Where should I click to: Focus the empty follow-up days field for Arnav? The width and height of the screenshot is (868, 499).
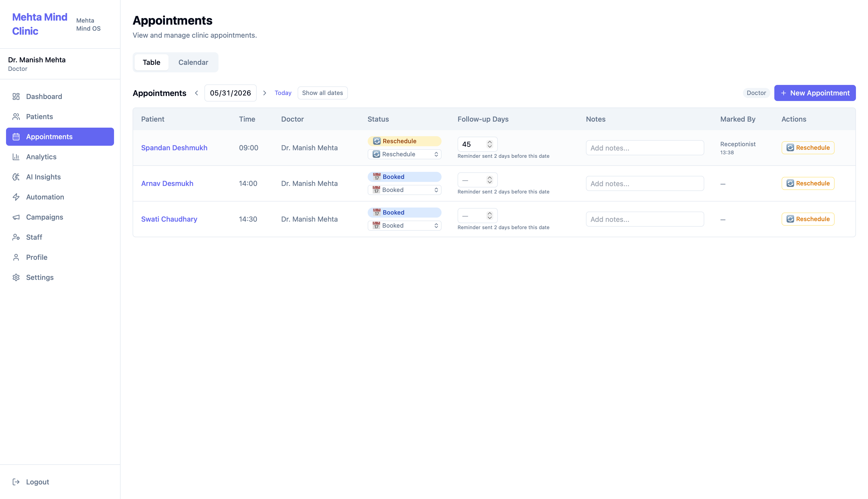click(x=477, y=180)
